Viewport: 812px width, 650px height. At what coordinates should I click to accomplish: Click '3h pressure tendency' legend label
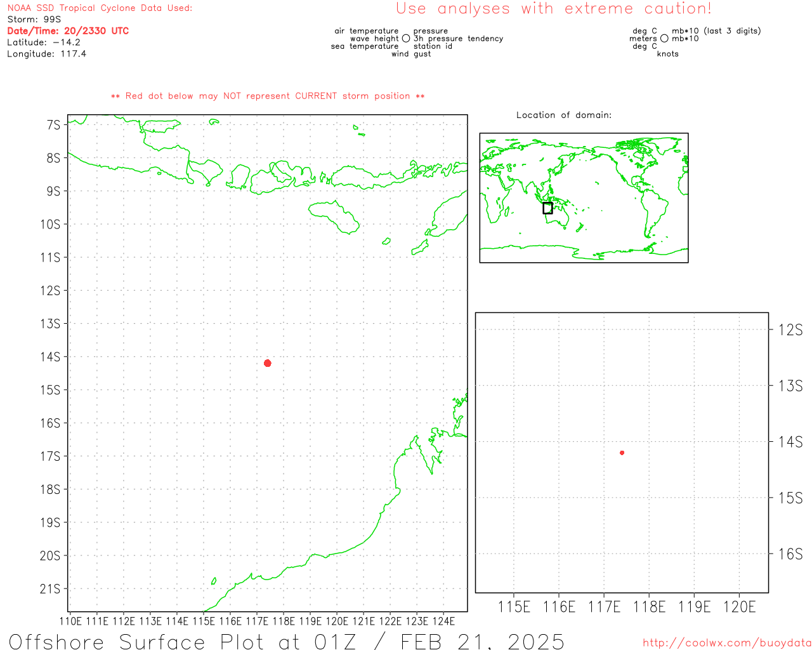point(459,39)
